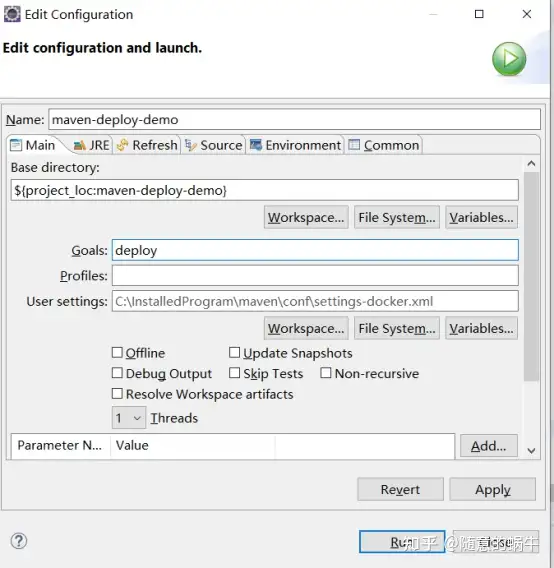Click the Revert button

(400, 489)
